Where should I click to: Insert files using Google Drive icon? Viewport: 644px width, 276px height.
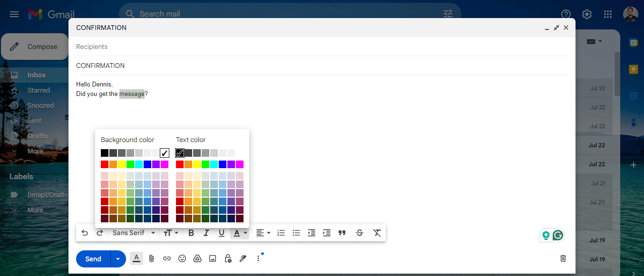tap(197, 258)
